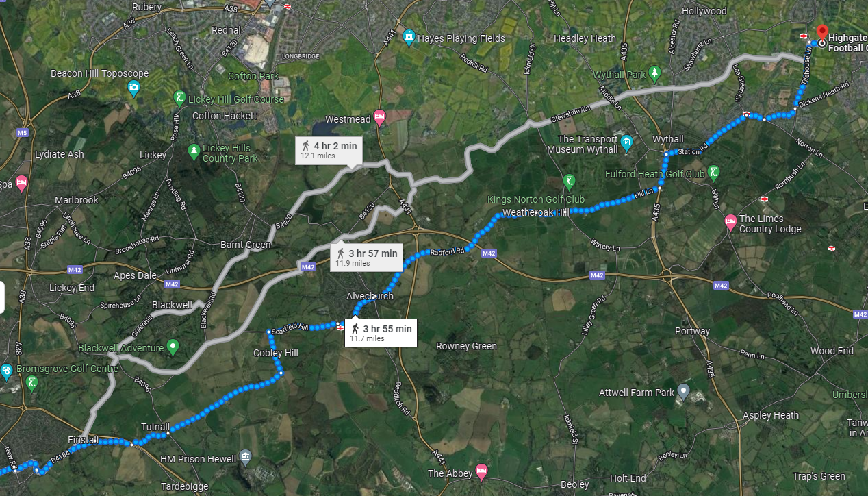The height and width of the screenshot is (496, 868).
Task: Click the Blackwell Adventure green pin
Action: pyautogui.click(x=173, y=347)
